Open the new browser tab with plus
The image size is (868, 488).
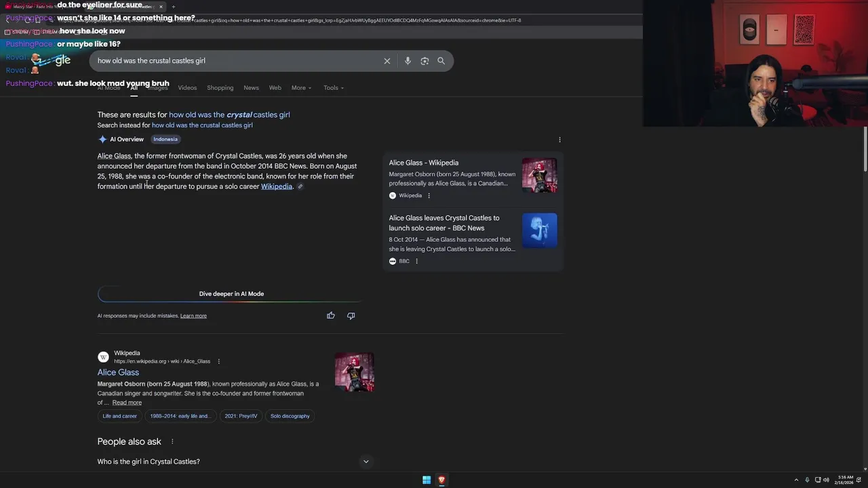pos(173,7)
